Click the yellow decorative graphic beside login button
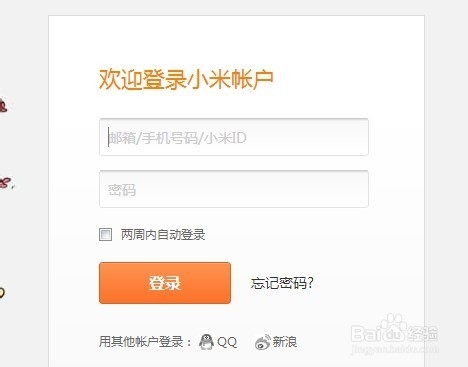This screenshot has width=468, height=367. pyautogui.click(x=2, y=293)
